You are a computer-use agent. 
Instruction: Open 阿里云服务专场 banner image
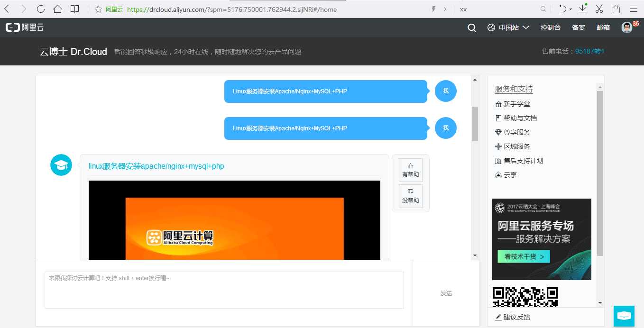coord(542,239)
